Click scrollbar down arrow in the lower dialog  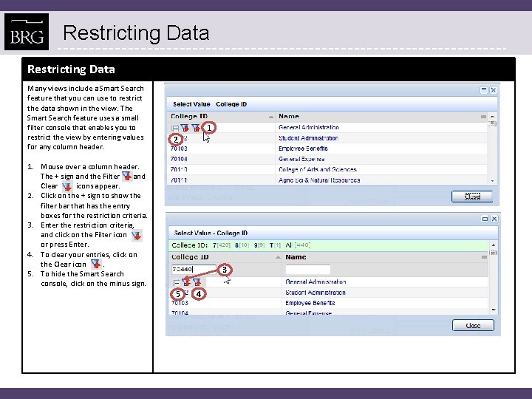(x=494, y=310)
